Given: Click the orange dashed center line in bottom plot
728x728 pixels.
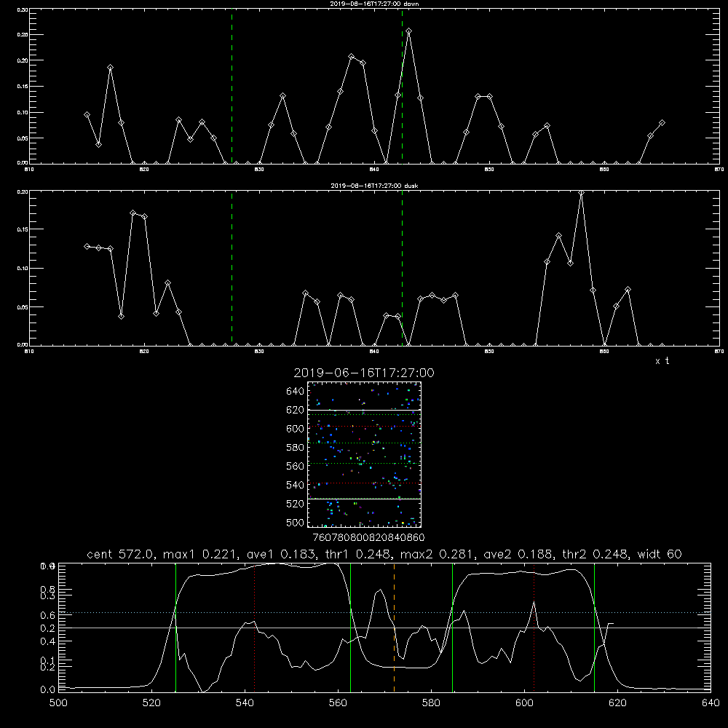Looking at the screenshot, I should pos(394,627).
